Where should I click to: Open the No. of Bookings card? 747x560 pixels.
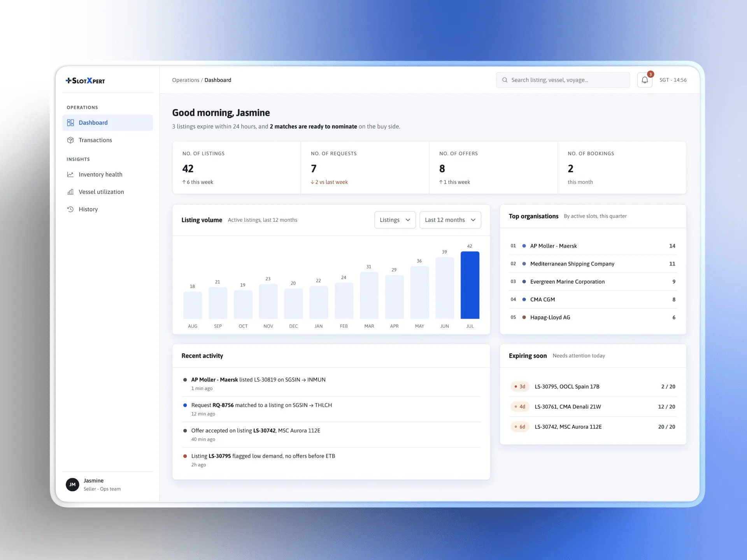coord(622,168)
